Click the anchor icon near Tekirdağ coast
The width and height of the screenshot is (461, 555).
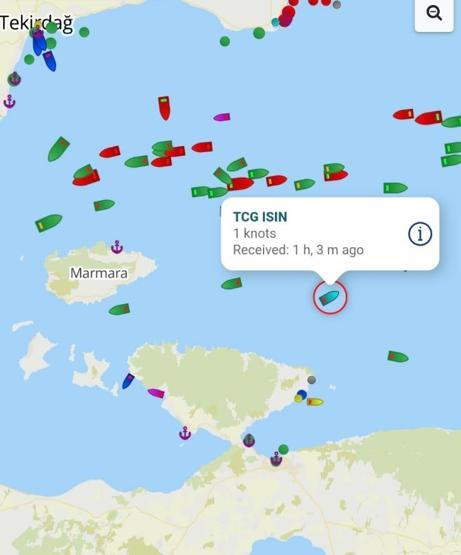(10, 102)
